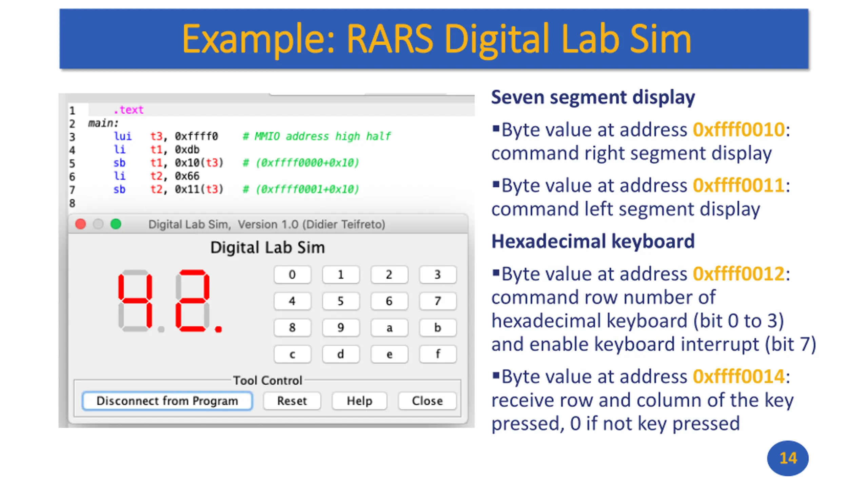Click the (0xffff0001+0x10) comment
The image size is (868, 488).
point(301,189)
